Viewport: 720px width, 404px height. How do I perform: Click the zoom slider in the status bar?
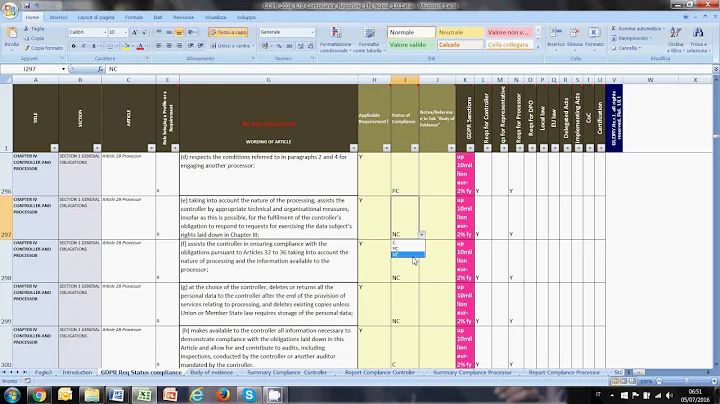(686, 381)
